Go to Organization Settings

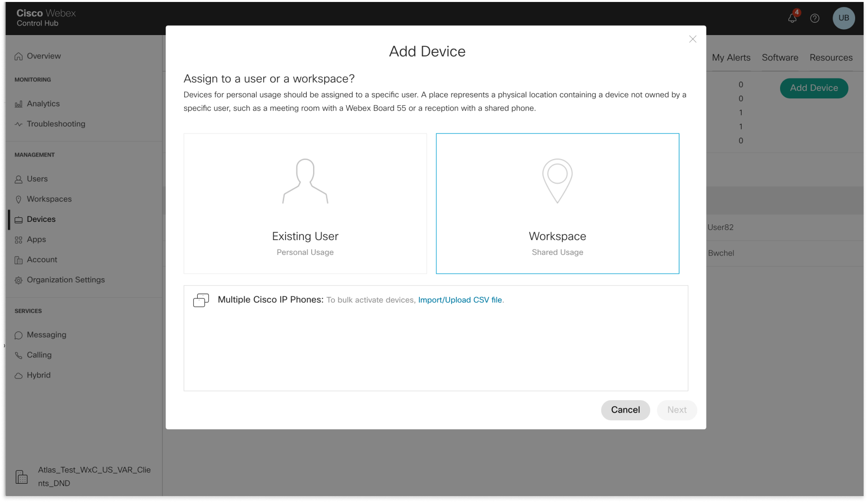click(65, 280)
